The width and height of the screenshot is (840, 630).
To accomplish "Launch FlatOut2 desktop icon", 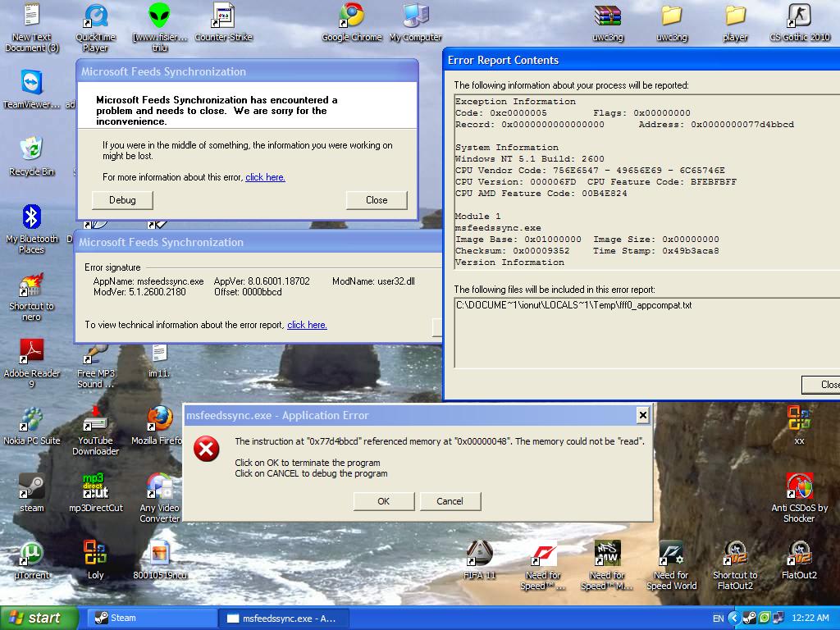I will point(799,560).
